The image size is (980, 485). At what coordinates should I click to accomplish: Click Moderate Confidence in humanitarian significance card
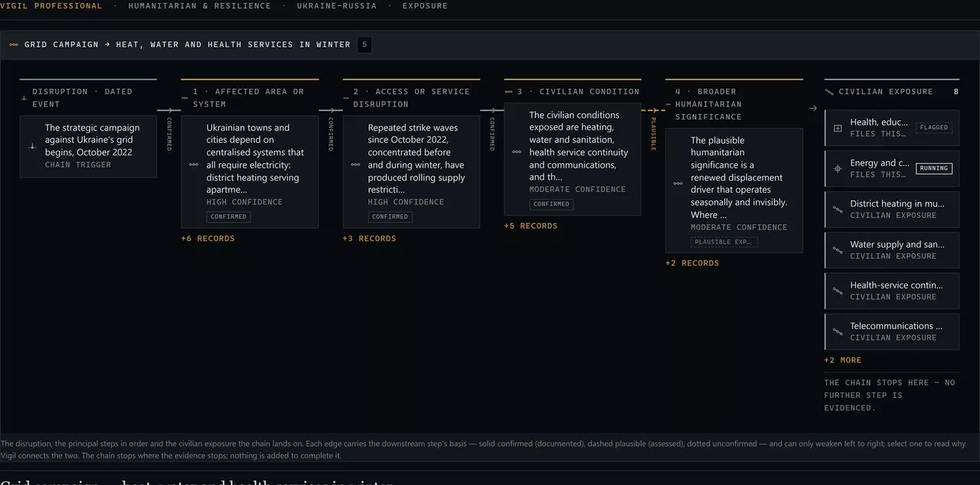click(x=739, y=227)
